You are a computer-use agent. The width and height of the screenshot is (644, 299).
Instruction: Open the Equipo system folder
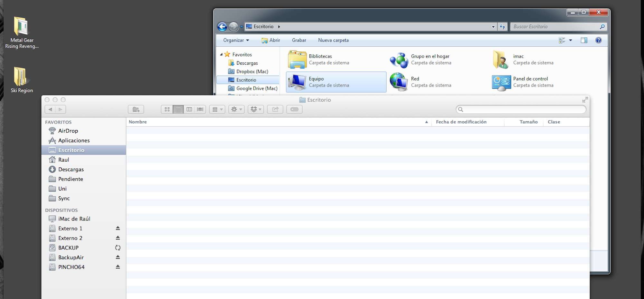[336, 82]
